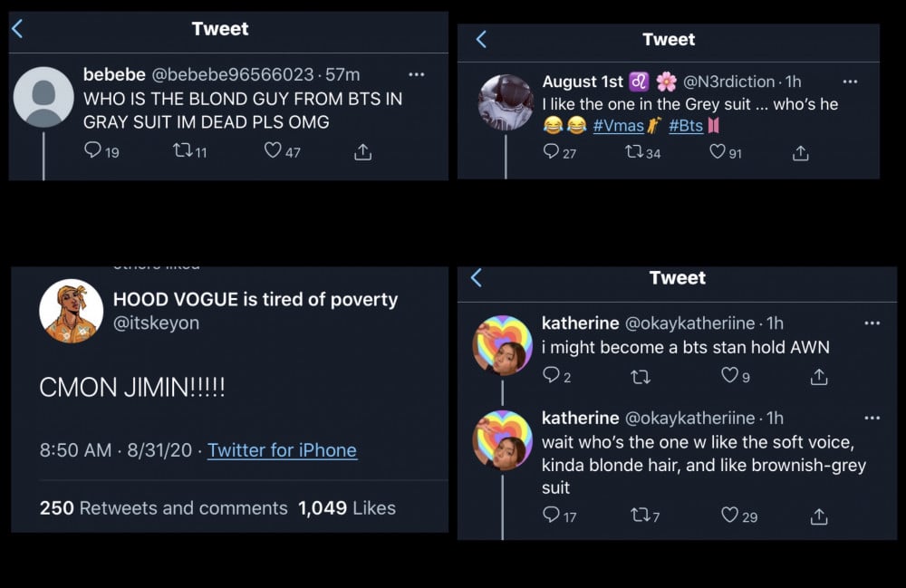The image size is (906, 588).
Task: Open options on katherine's bts stan tweet
Action: [872, 323]
